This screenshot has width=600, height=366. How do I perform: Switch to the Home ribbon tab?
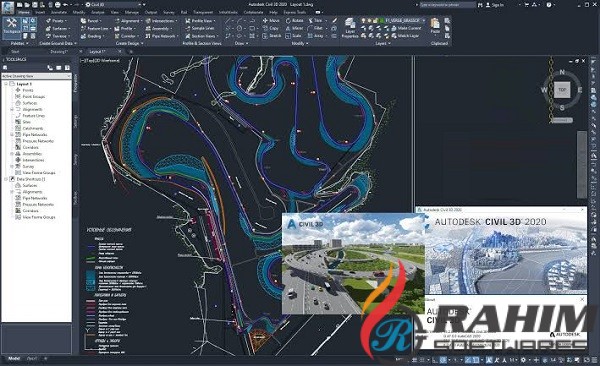[x=24, y=12]
